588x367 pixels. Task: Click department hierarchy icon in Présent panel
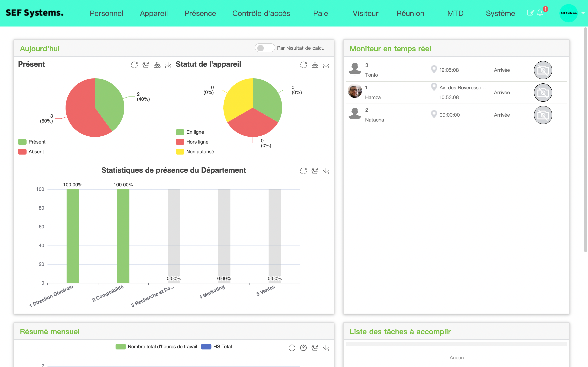(157, 65)
